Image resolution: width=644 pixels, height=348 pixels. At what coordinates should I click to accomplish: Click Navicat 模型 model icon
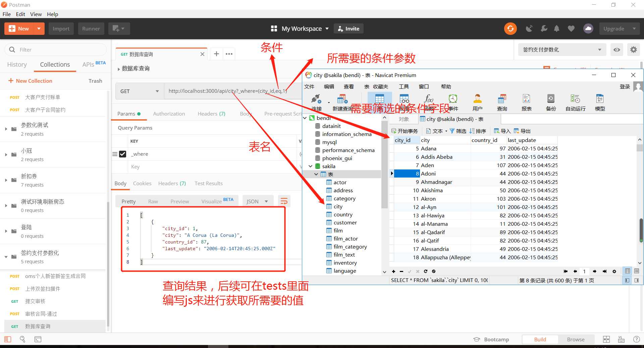pyautogui.click(x=600, y=103)
